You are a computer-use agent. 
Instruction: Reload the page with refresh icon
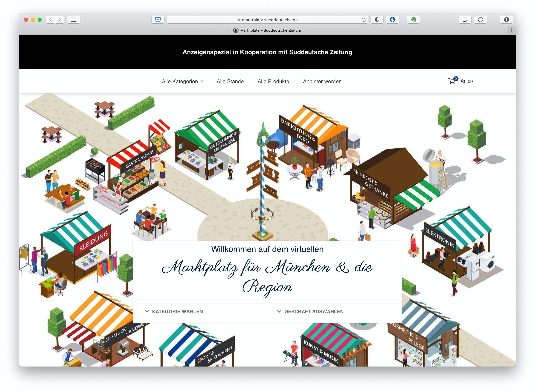[364, 20]
